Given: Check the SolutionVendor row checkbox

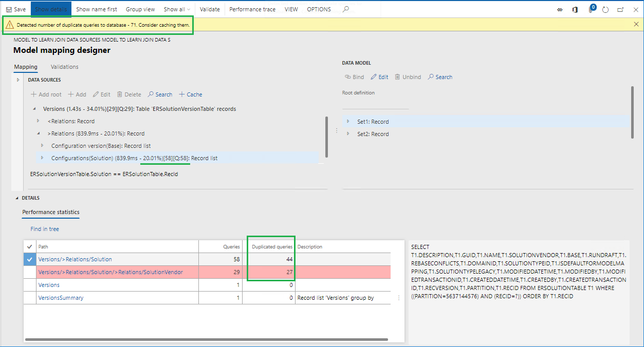Looking at the screenshot, I should [29, 272].
